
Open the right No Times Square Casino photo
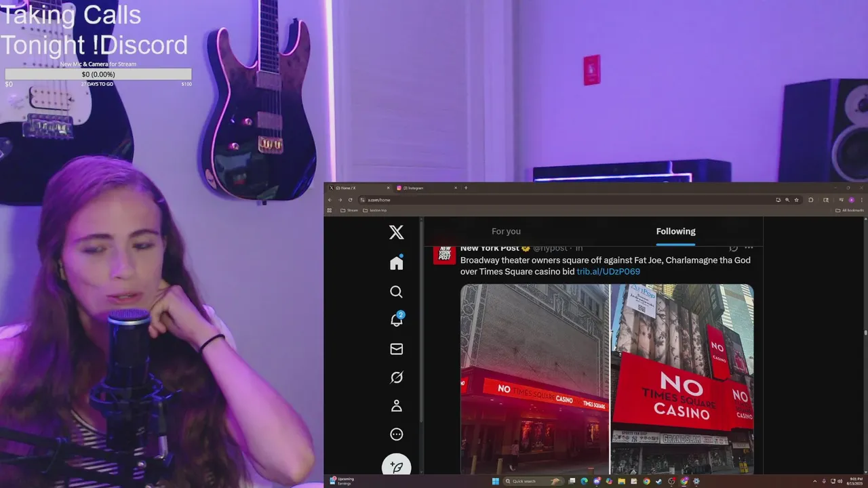point(682,379)
